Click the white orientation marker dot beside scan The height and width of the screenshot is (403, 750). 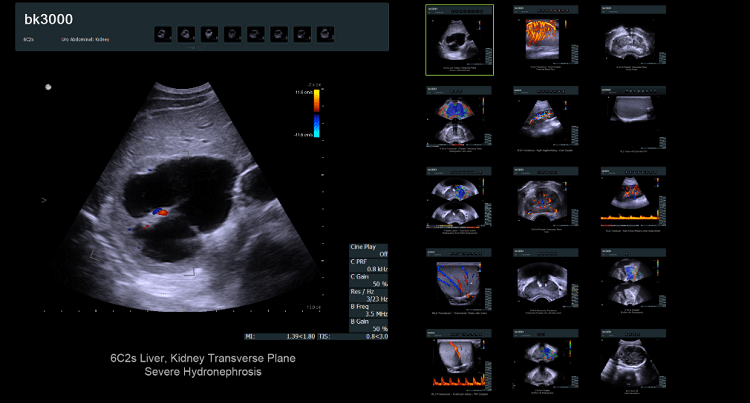(x=47, y=87)
